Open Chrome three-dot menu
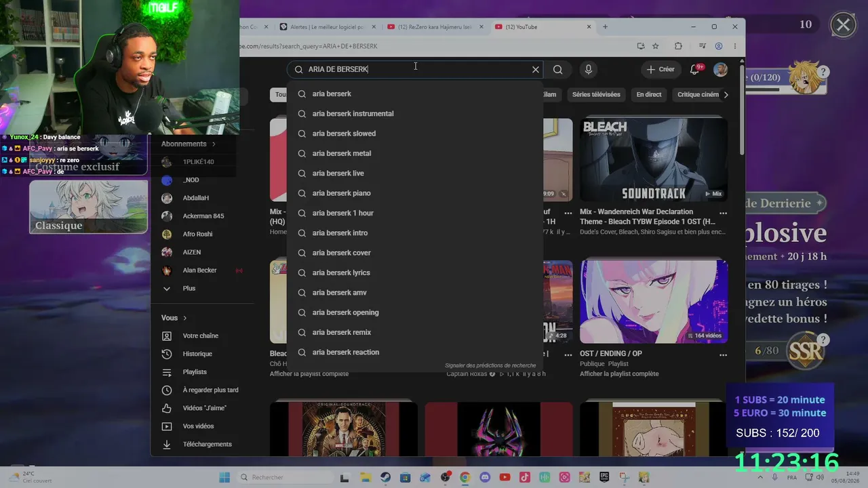Viewport: 868px width, 488px height. 735,46
